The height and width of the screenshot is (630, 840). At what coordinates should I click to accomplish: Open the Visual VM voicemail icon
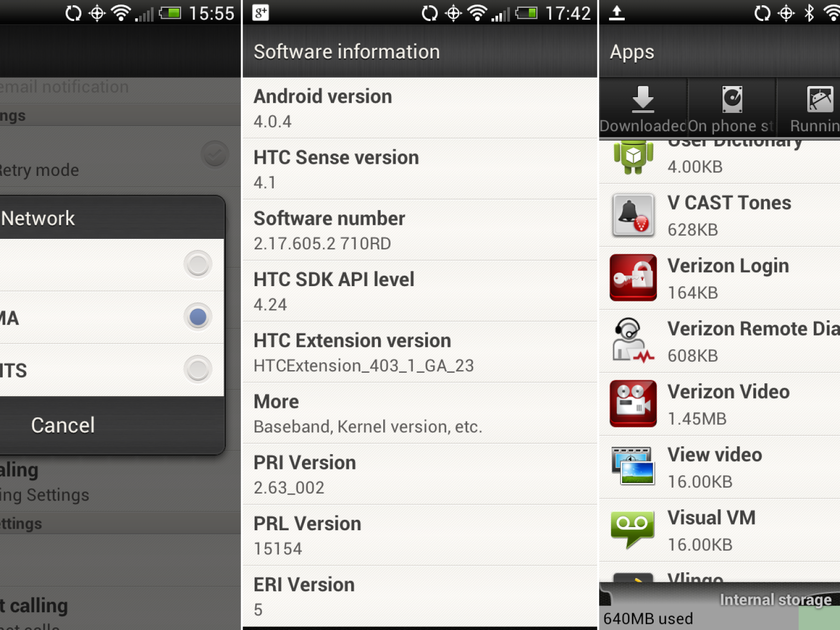pyautogui.click(x=633, y=529)
